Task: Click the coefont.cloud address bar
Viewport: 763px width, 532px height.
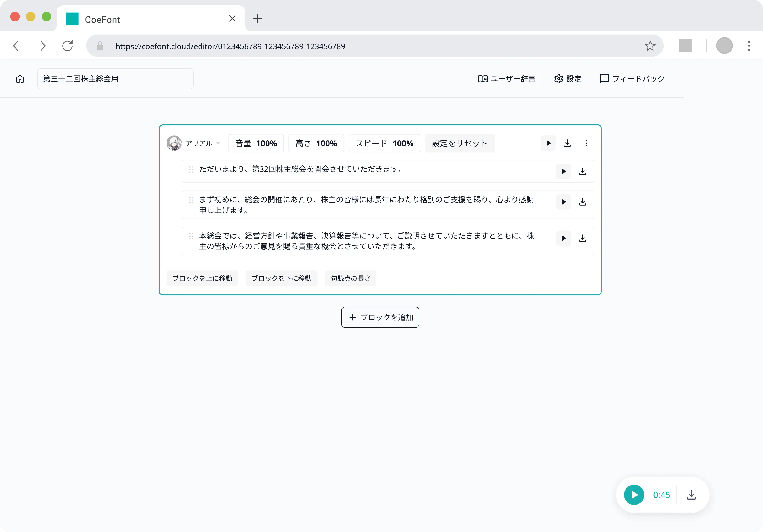Action: click(x=375, y=46)
